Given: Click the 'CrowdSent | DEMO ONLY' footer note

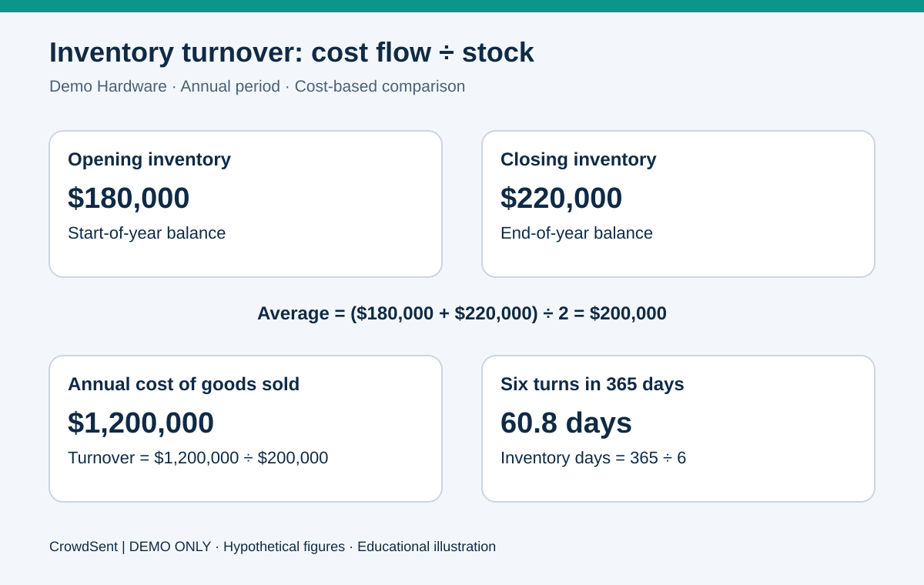Looking at the screenshot, I should click(273, 547).
